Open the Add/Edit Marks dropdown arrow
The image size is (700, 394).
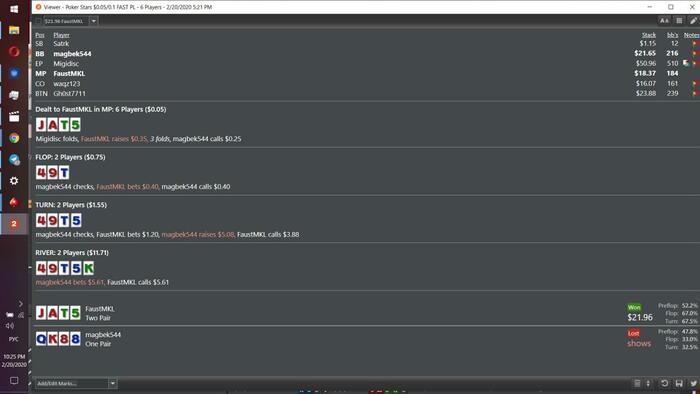click(x=112, y=383)
